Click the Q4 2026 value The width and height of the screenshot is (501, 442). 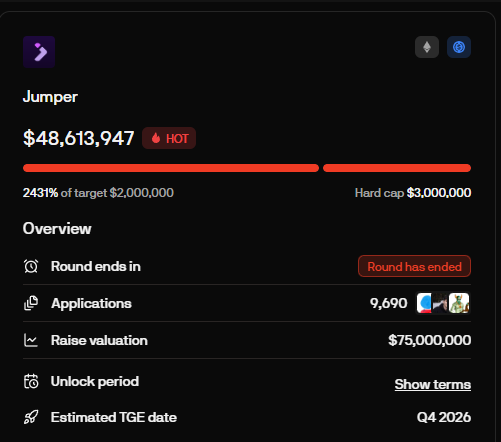444,417
